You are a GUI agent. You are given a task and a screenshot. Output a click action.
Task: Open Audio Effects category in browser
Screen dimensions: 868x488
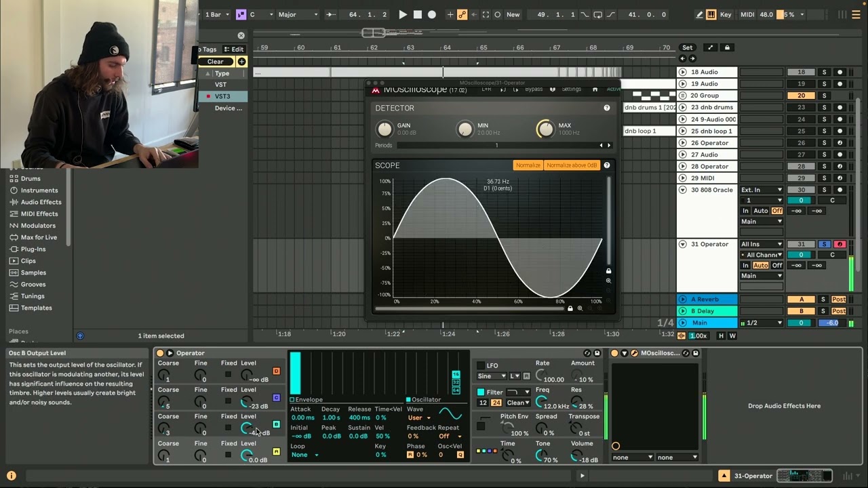point(41,202)
